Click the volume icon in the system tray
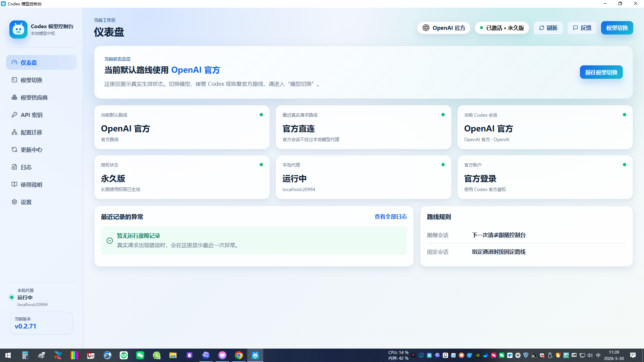Viewport: 644px width, 362px height. (x=590, y=355)
